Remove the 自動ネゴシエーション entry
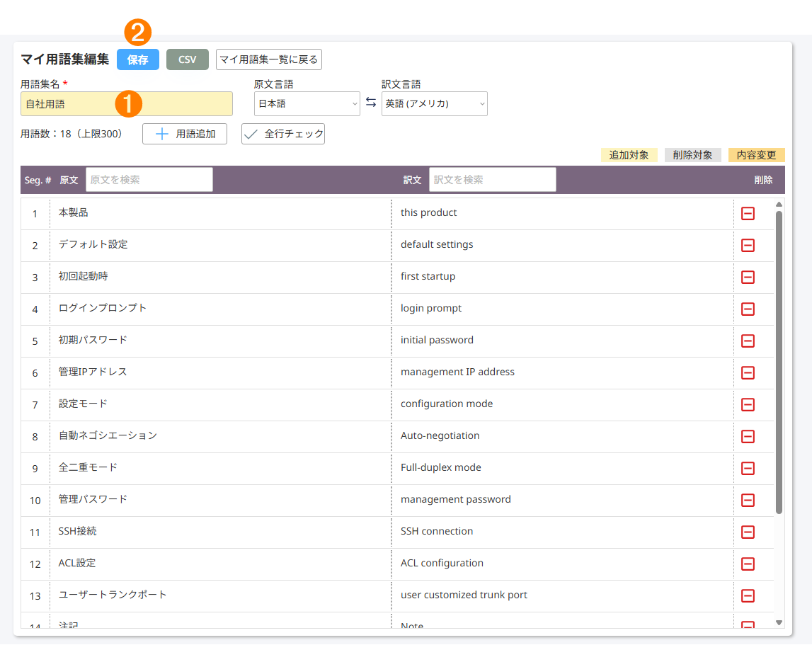812x645 pixels. click(748, 436)
